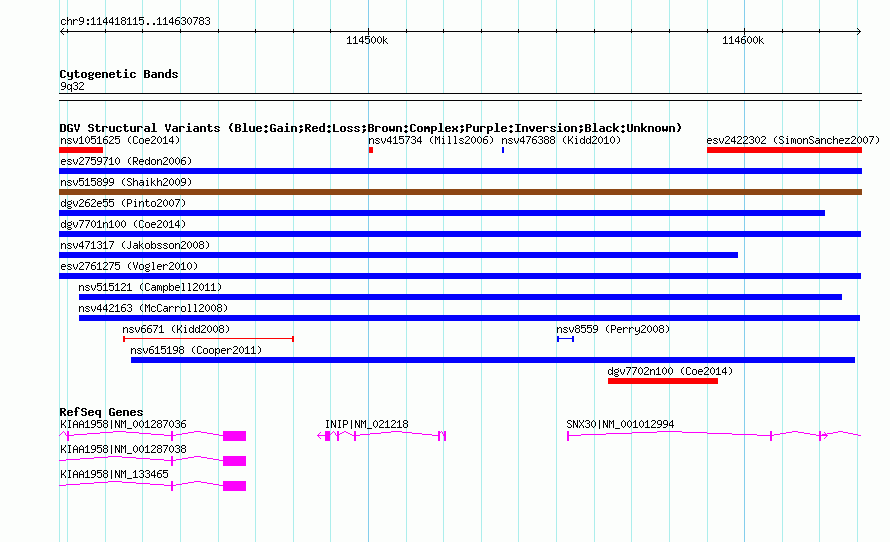Select the SNX30 transcript line
Screen dimensions: 890x542
[x=714, y=435]
